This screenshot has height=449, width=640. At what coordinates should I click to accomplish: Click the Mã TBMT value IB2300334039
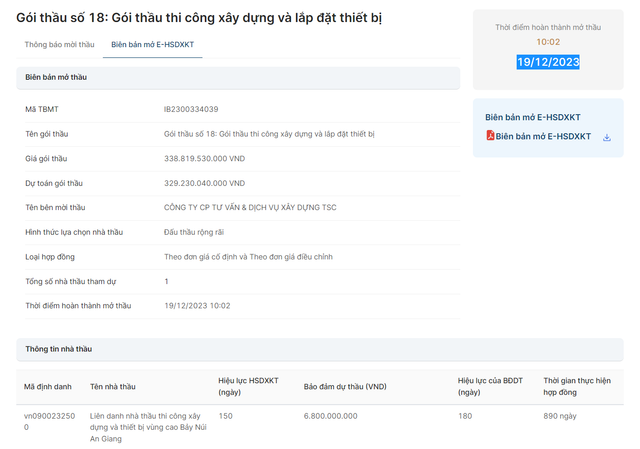tap(191, 108)
